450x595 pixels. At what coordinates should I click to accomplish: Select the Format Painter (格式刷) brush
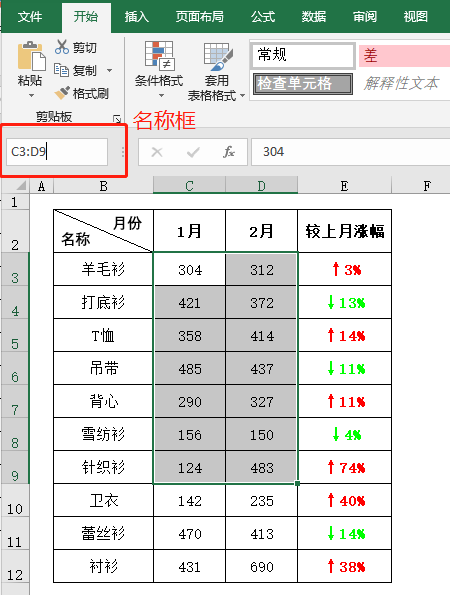62,93
